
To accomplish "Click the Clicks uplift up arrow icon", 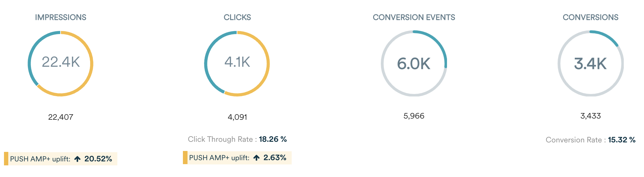I will [x=256, y=158].
